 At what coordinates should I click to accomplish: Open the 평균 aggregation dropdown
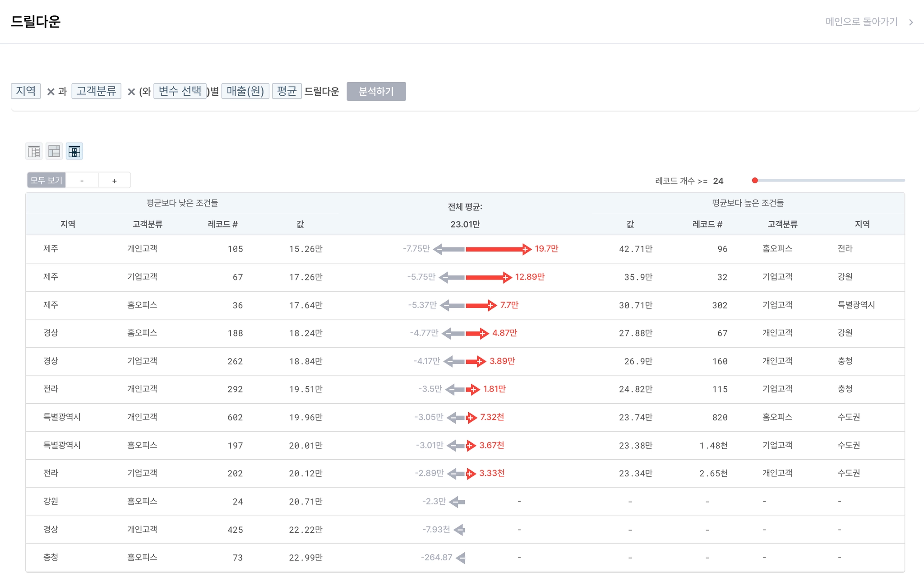click(x=286, y=91)
